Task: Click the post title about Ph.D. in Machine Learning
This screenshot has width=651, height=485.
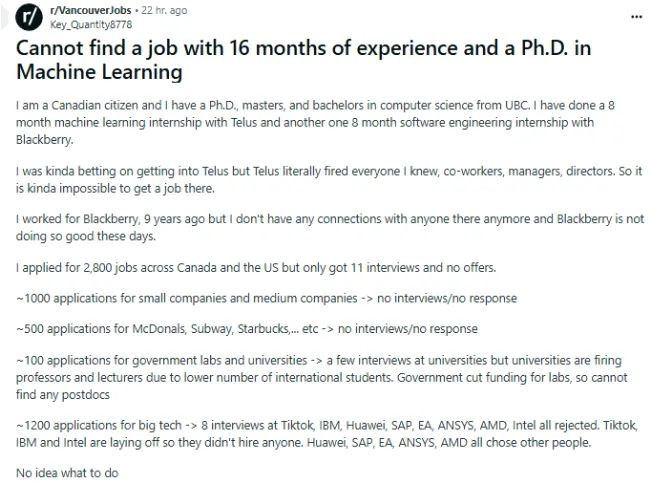Action: [300, 57]
